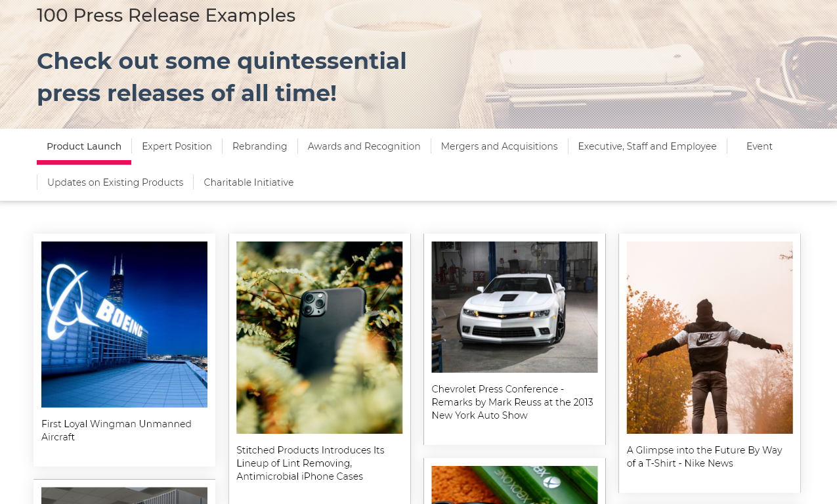
Task: Open the Mergers and Acquisitions tab
Action: pos(499,146)
